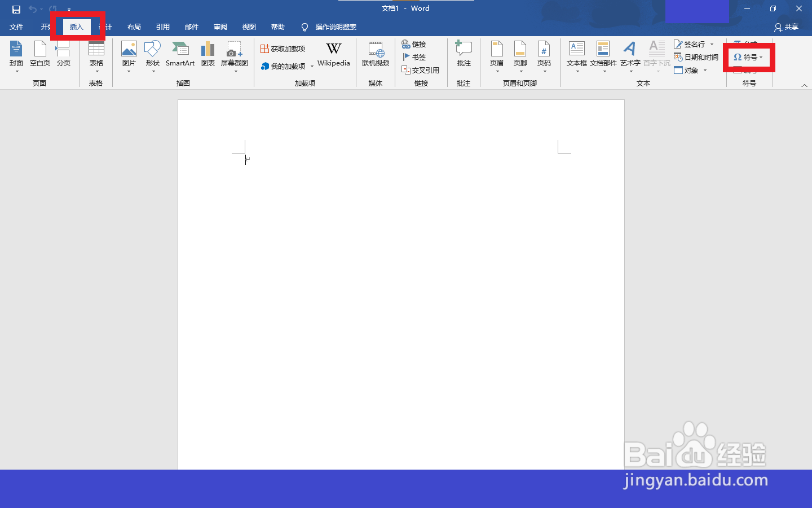Insert a 图表 chart

tap(208, 54)
